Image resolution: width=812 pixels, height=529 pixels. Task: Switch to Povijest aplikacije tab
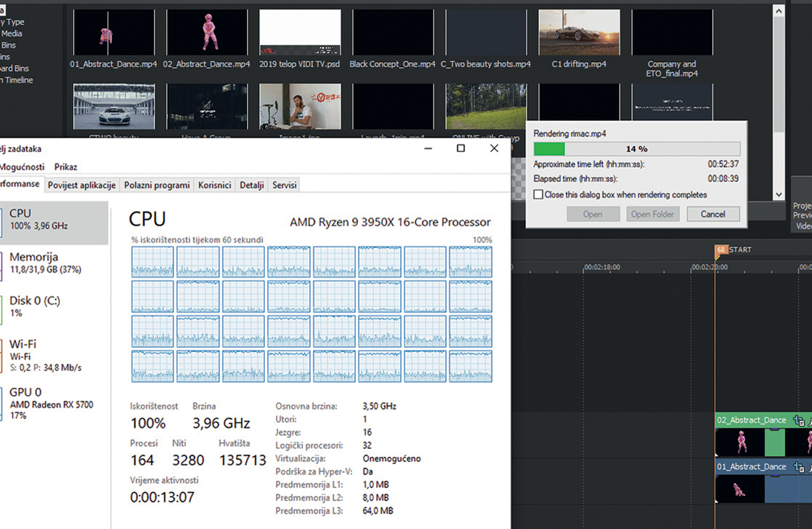[82, 185]
